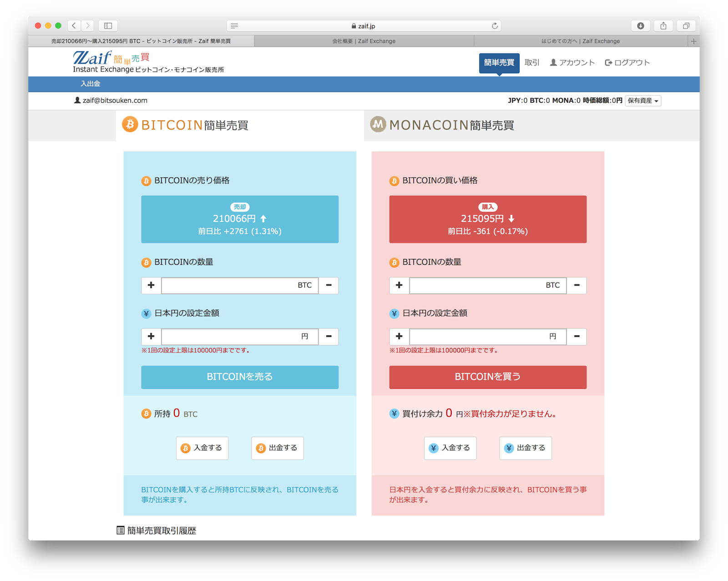Viewport: 728px width, 581px height.
Task: Click the Bitcoin icon beside 所持 0 BTC
Action: tap(146, 414)
